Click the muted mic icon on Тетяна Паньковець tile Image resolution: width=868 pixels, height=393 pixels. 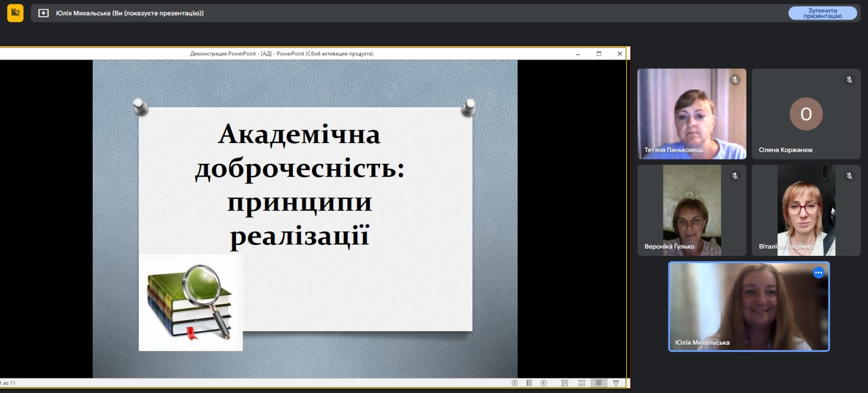[x=735, y=80]
